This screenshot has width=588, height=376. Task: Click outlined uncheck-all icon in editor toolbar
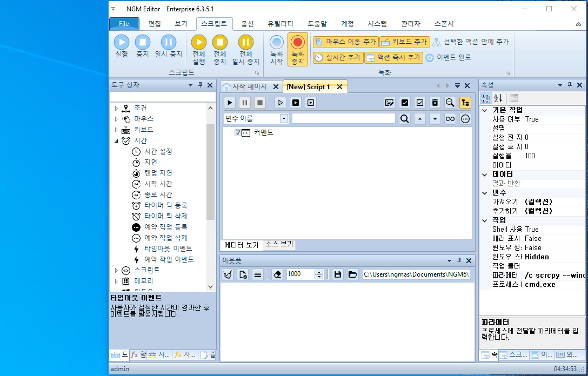(420, 102)
